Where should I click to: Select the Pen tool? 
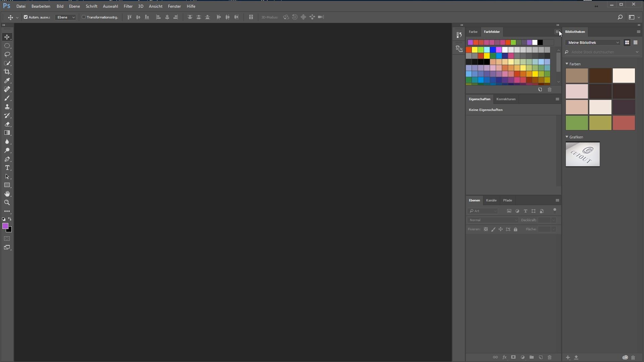tap(7, 159)
